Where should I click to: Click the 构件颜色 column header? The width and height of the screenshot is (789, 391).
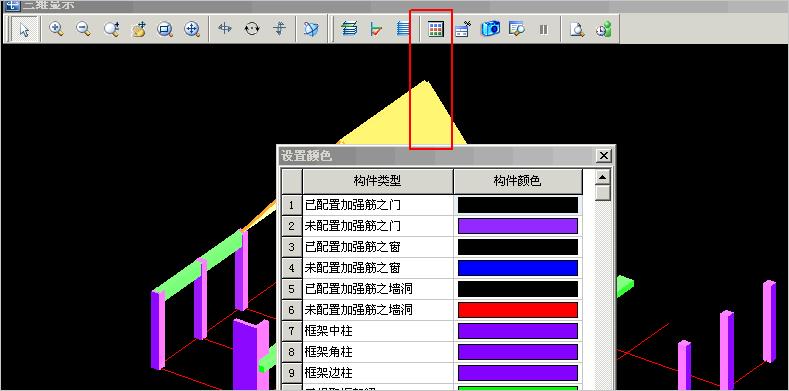tap(518, 182)
